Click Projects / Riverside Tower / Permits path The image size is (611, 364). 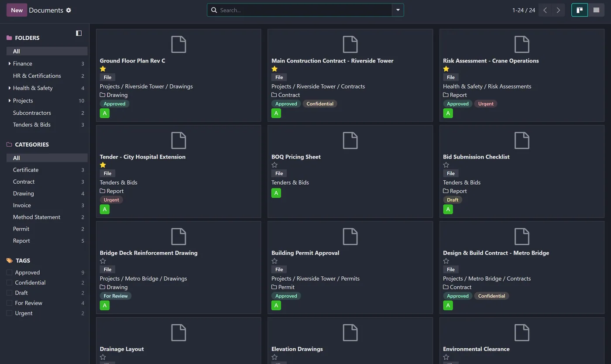pos(316,278)
